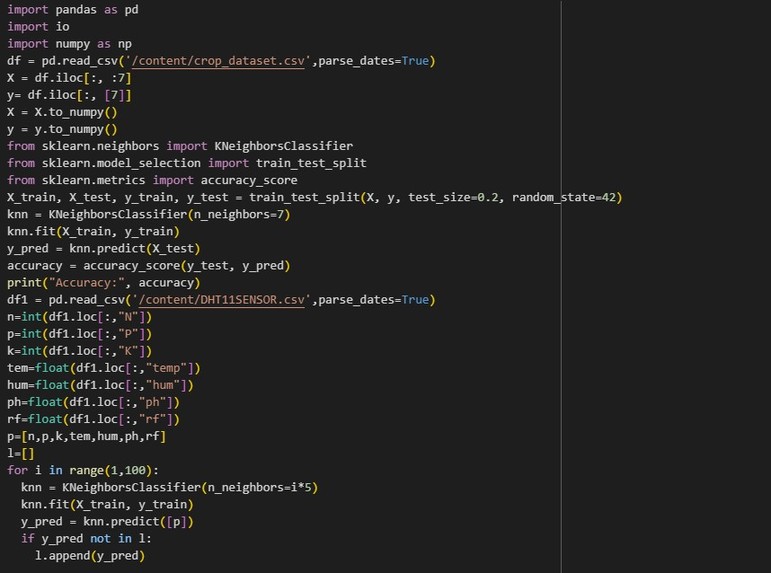Image resolution: width=771 pixels, height=573 pixels.
Task: Click the 'p=int(df1.loc[:,"P"])' line
Action: pyautogui.click(x=80, y=334)
